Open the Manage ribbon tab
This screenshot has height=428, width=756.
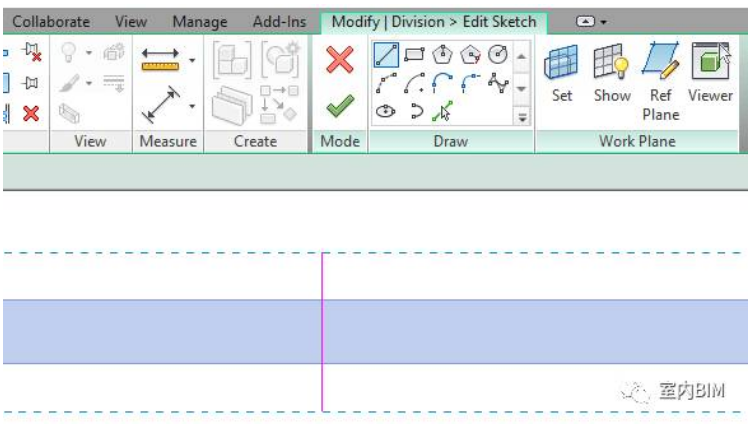coord(199,21)
